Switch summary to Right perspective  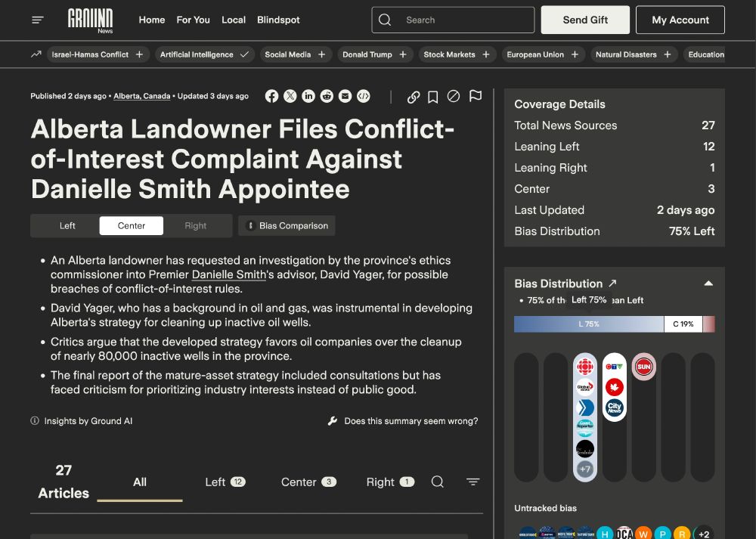click(195, 225)
